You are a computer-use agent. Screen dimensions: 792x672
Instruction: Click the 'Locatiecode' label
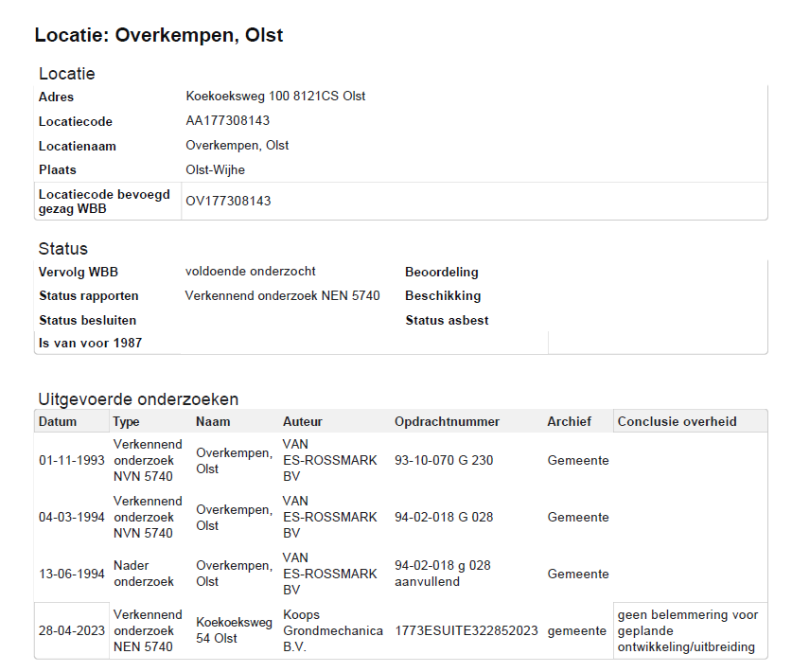(76, 122)
